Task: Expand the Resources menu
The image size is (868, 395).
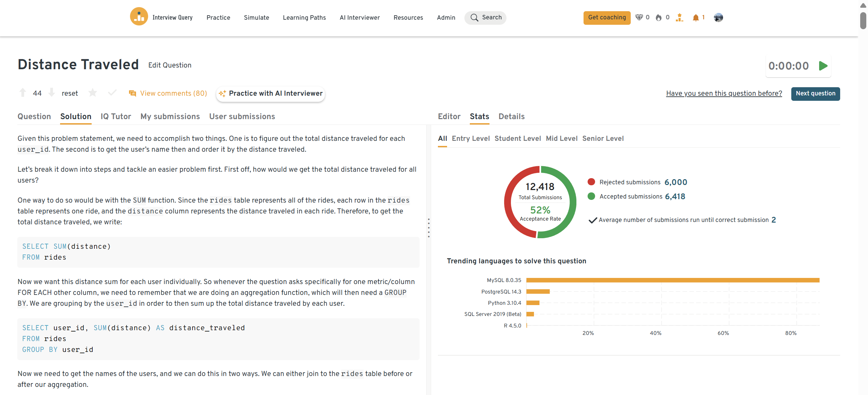Action: 408,18
